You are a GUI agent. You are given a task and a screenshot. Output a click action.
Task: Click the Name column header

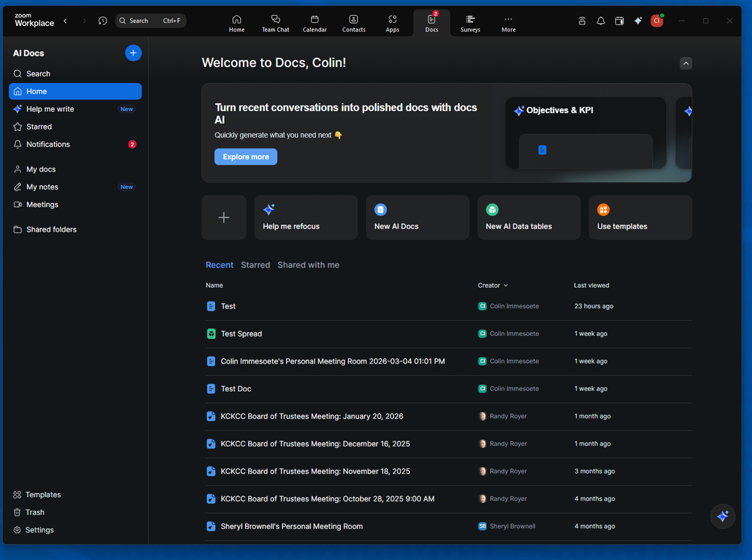point(215,285)
